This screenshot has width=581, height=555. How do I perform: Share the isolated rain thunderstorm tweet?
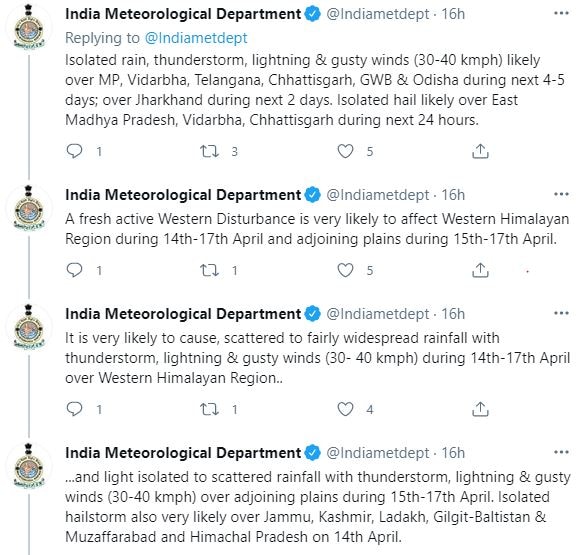pyautogui.click(x=480, y=151)
